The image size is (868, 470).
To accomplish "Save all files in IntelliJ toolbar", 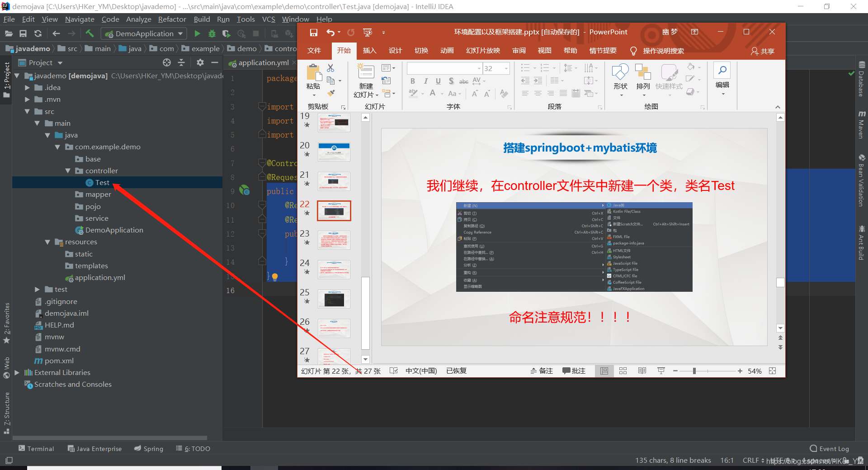I will coord(23,33).
